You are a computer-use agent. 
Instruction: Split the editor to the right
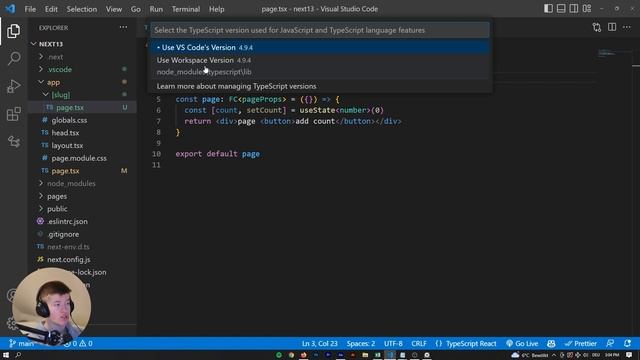pyautogui.click(x=612, y=27)
